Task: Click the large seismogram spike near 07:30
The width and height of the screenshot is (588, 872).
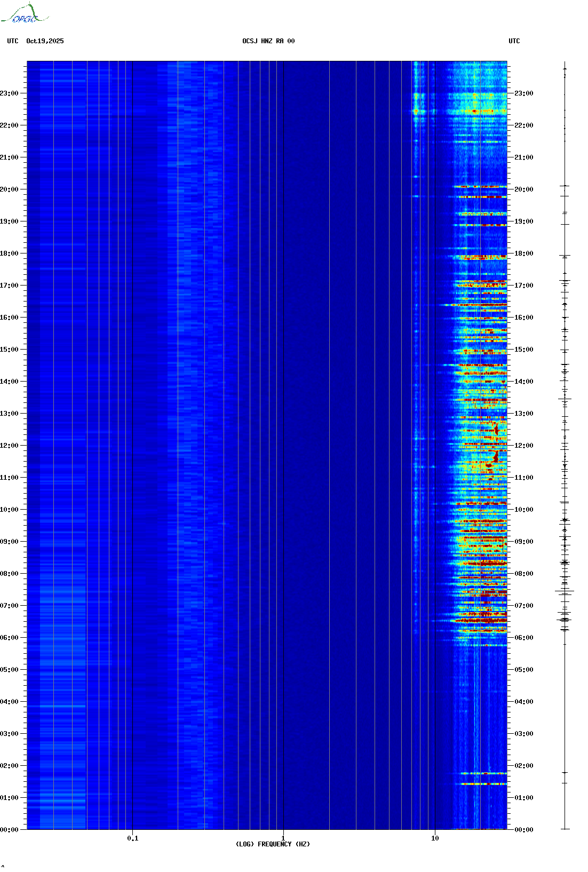Action: (x=564, y=591)
